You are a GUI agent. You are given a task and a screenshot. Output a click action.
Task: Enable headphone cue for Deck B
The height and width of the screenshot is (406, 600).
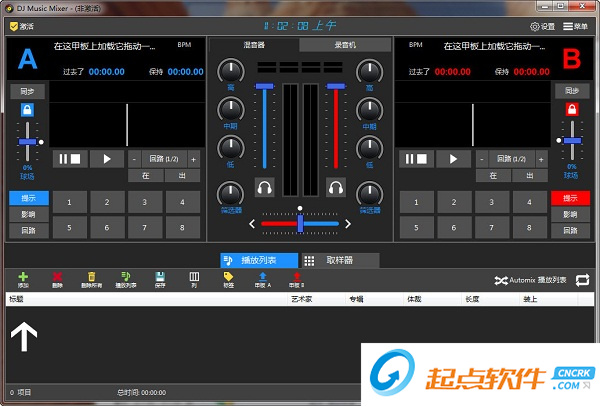click(336, 187)
